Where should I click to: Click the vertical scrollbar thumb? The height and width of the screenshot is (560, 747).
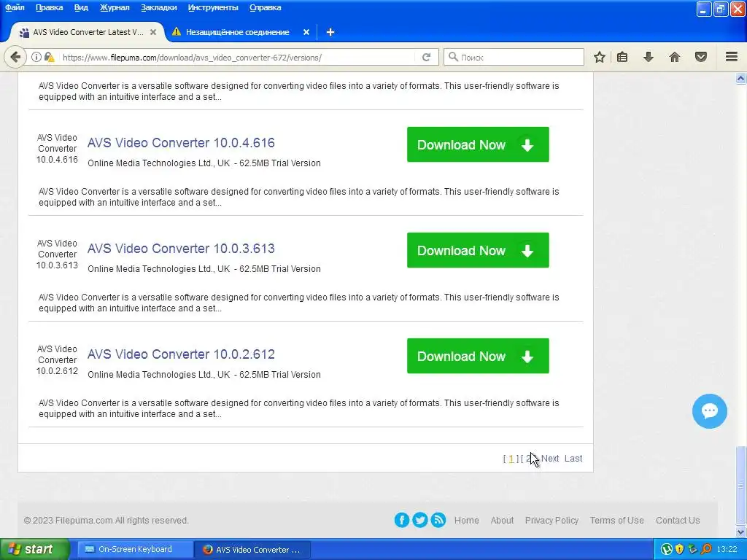[x=741, y=486]
